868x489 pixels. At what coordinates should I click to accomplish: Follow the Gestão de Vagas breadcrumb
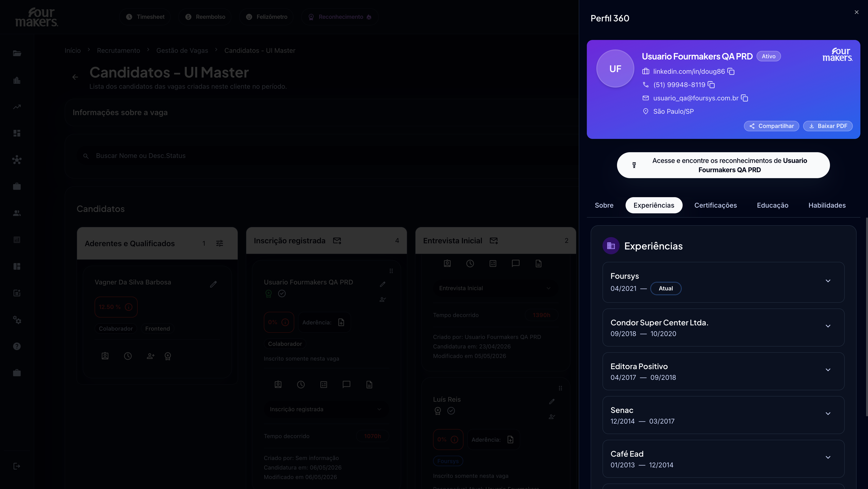click(x=182, y=51)
